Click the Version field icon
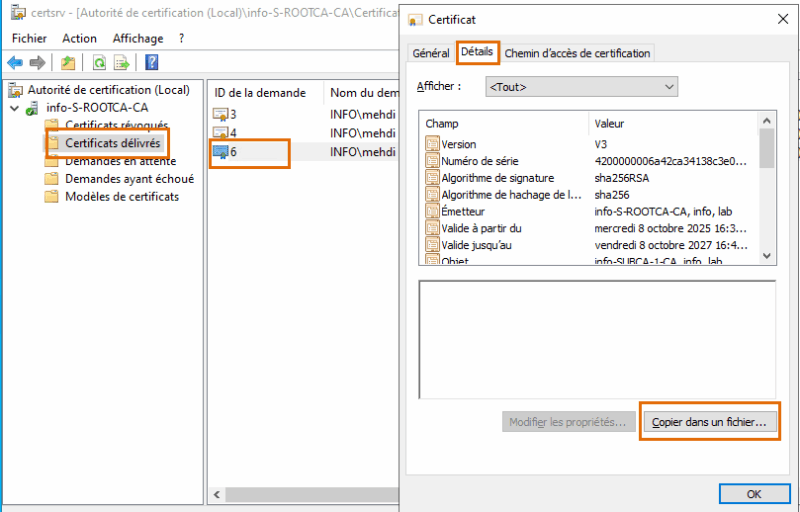 coord(432,144)
